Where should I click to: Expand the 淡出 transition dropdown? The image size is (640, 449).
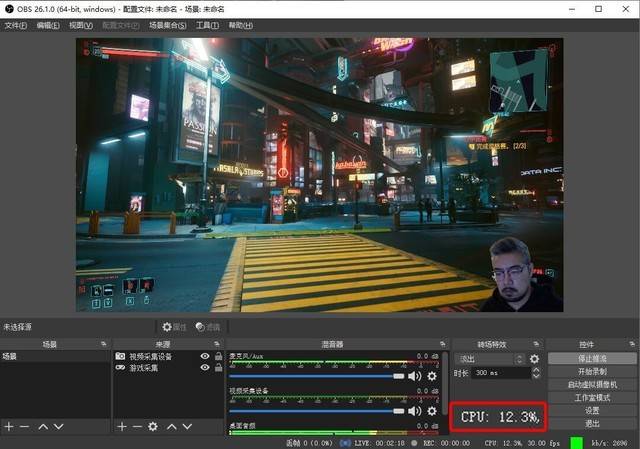coord(489,359)
